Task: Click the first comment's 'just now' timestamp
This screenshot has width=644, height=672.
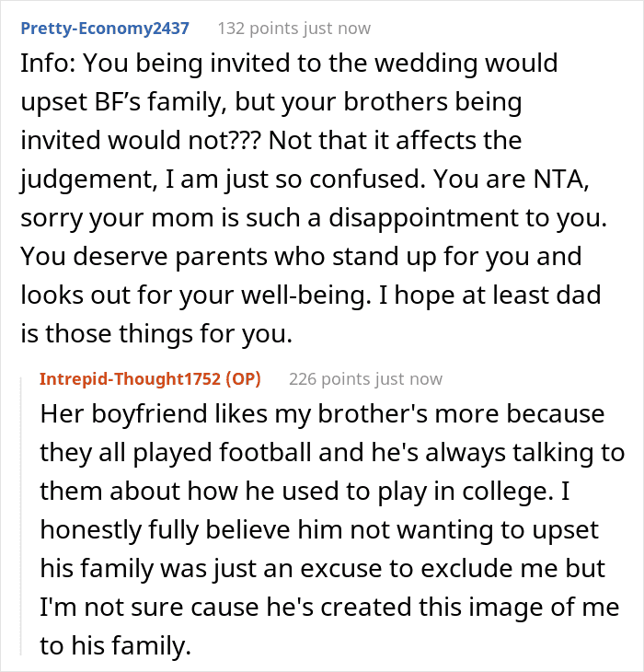Action: click(339, 28)
